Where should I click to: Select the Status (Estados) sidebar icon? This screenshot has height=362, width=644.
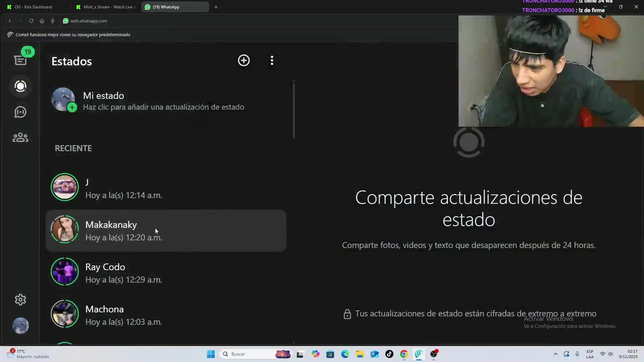pyautogui.click(x=21, y=86)
